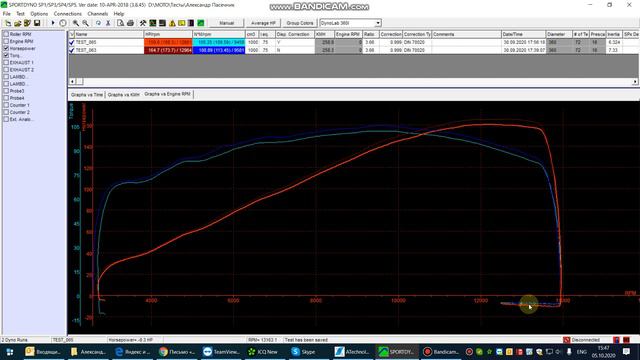Click the new test file icon

click(8, 23)
